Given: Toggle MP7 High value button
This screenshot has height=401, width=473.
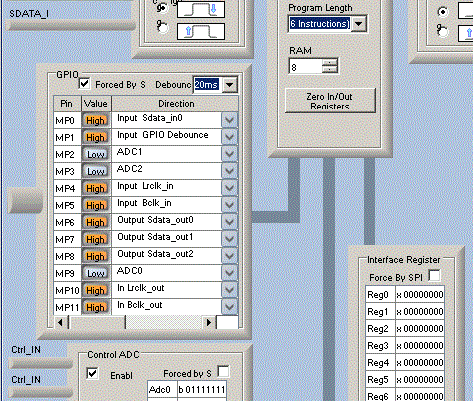Looking at the screenshot, I should tap(96, 239).
